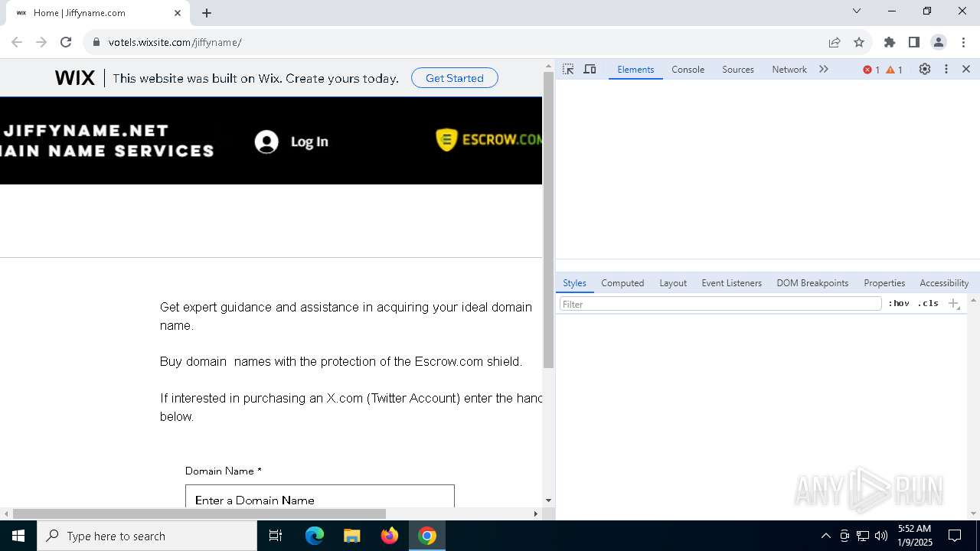The width and height of the screenshot is (980, 551).
Task: Open Task View on taskbar
Action: tap(276, 536)
